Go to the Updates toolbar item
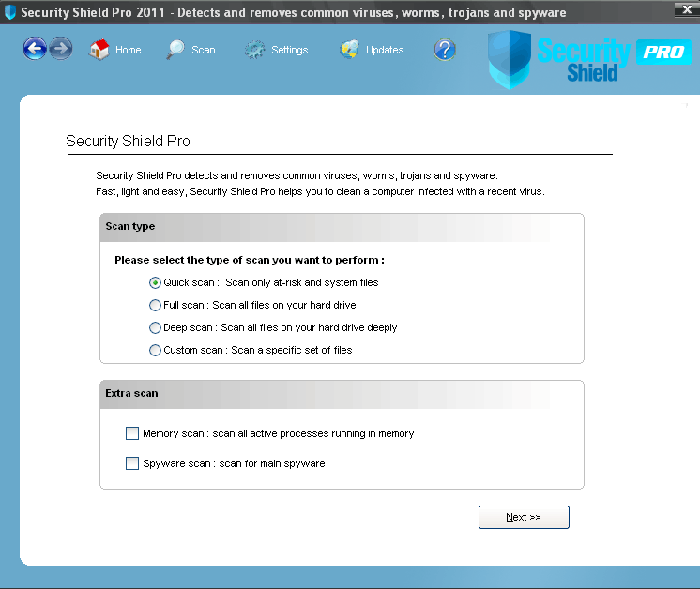Viewport: 700px width, 589px height. click(373, 50)
